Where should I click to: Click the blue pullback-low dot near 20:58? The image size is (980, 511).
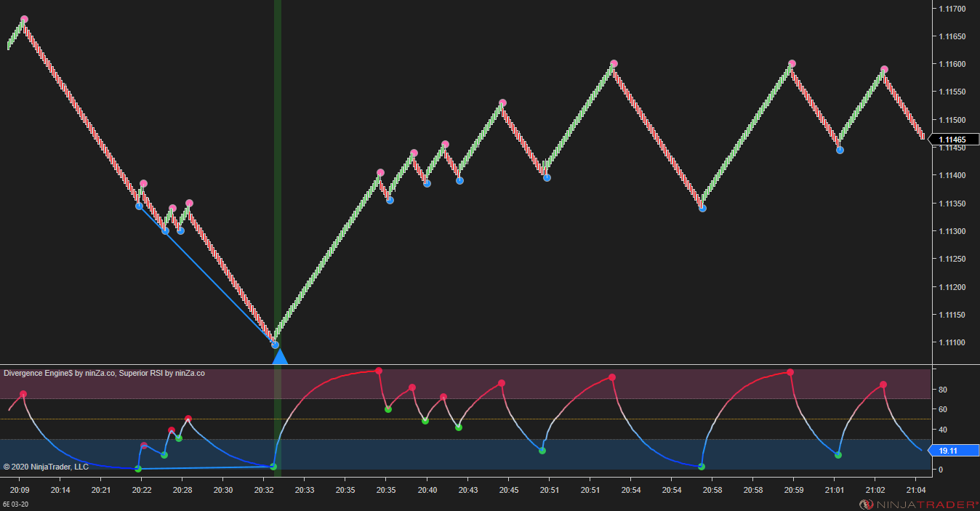point(702,208)
